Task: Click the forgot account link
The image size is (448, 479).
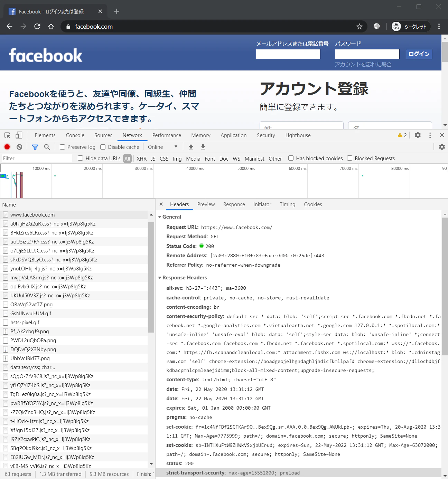Action: 363,64
